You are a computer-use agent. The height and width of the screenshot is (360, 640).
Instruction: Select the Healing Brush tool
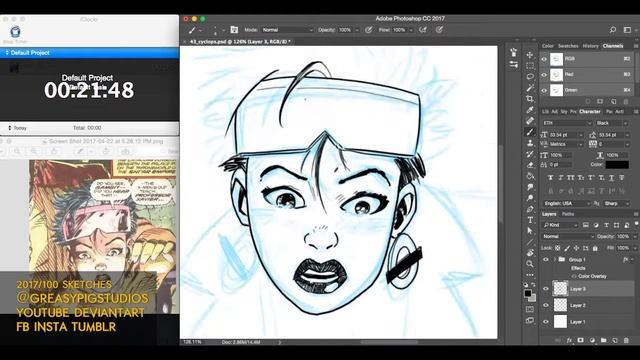[x=530, y=121]
